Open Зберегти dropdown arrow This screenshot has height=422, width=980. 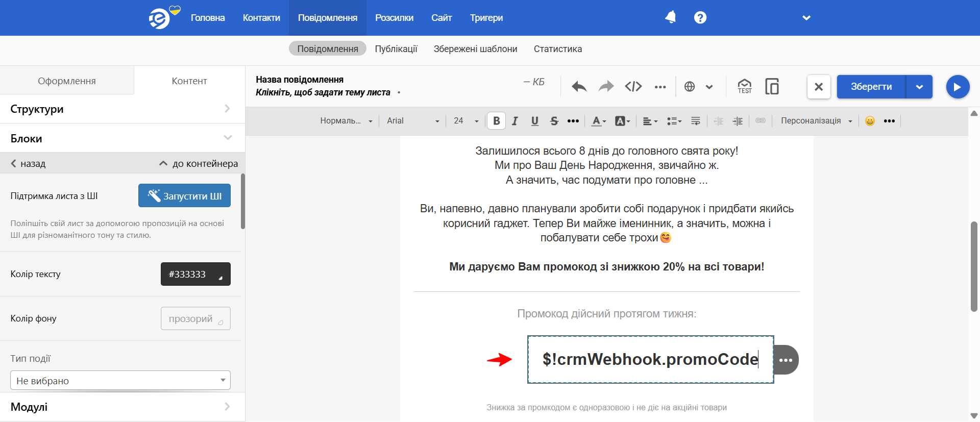click(919, 87)
